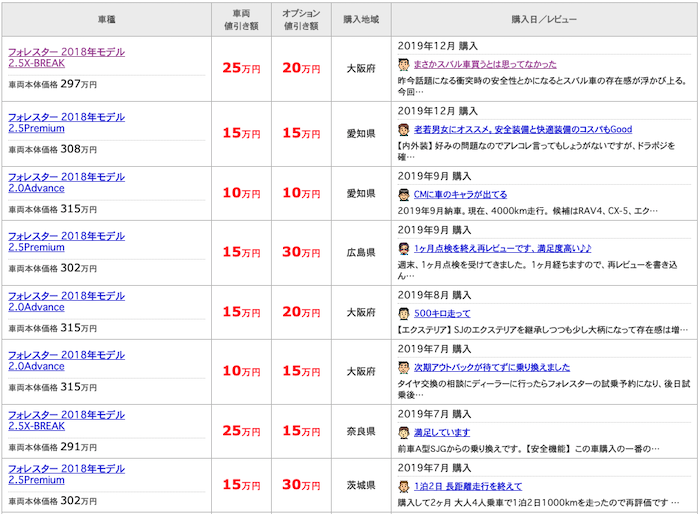Open review まさかスバル車買うとは思ってなかった

(x=485, y=64)
